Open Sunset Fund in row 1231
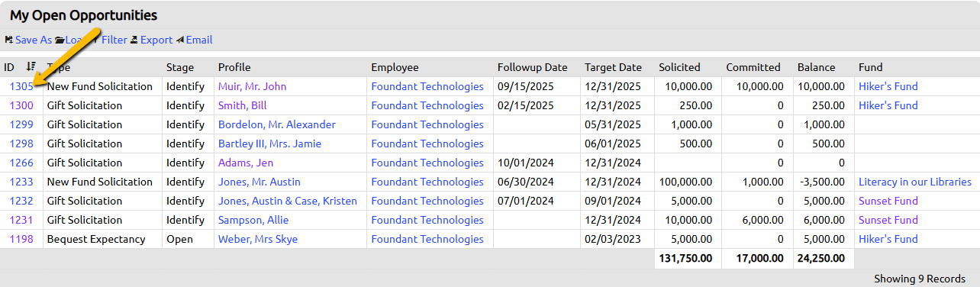Screen dimensions: 980x287 888,220
